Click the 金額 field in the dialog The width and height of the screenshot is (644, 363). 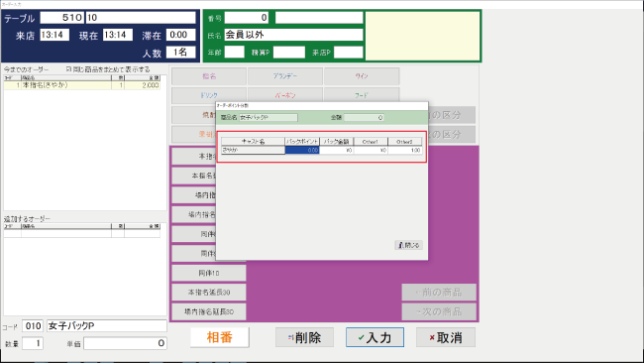click(364, 118)
